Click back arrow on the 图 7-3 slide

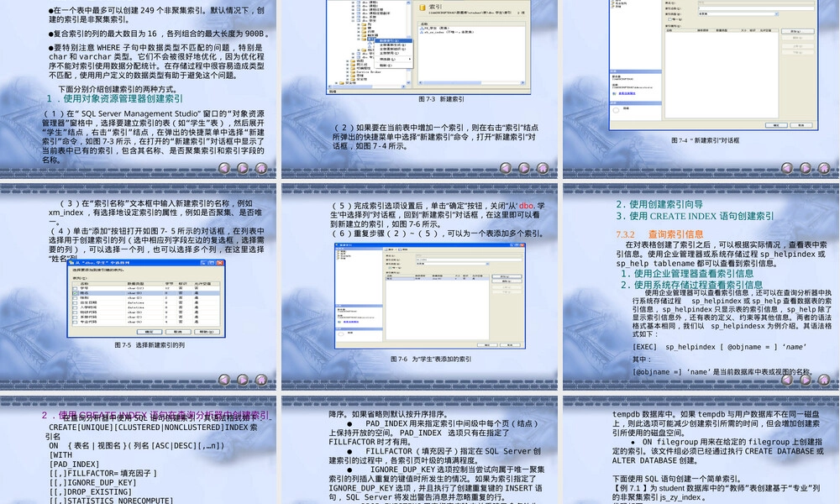[x=506, y=168]
